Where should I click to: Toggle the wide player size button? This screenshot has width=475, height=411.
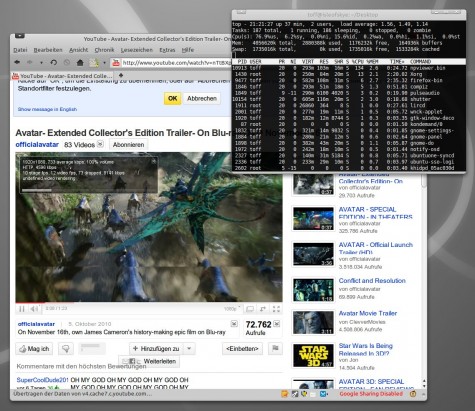click(250, 309)
